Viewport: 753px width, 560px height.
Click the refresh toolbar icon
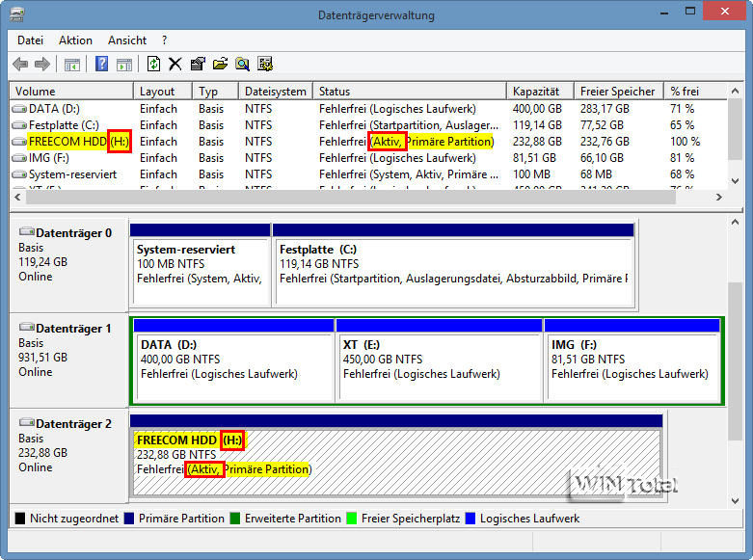coord(153,65)
